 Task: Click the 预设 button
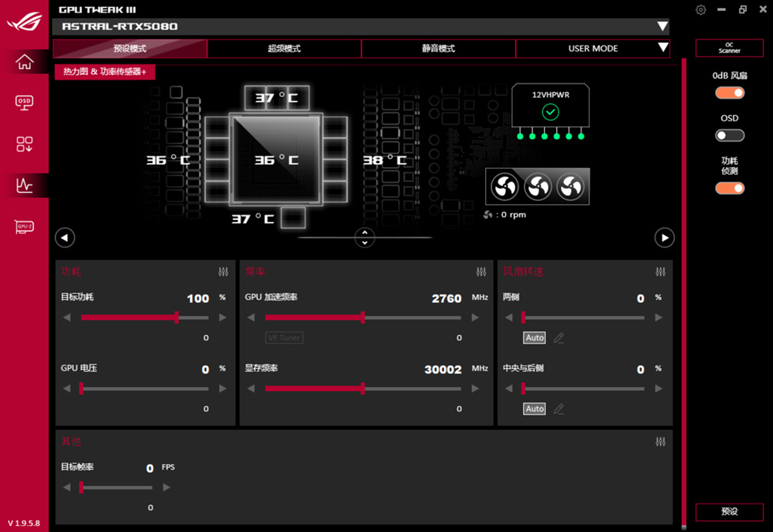point(730,512)
